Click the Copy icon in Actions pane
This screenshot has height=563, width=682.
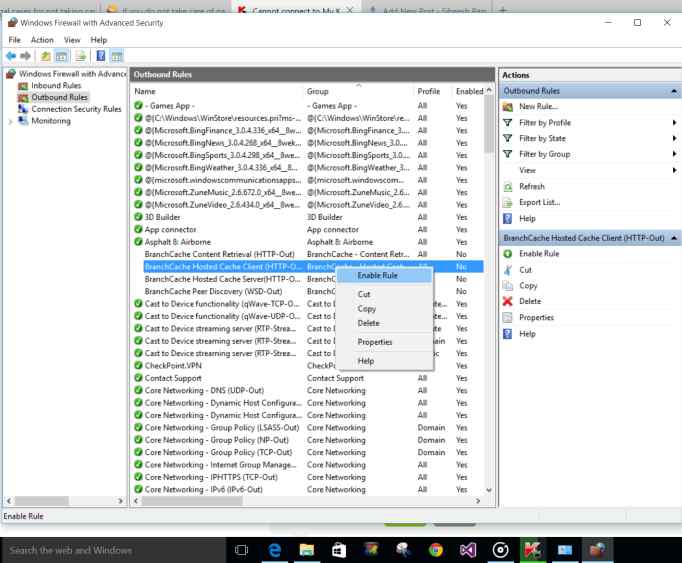508,285
